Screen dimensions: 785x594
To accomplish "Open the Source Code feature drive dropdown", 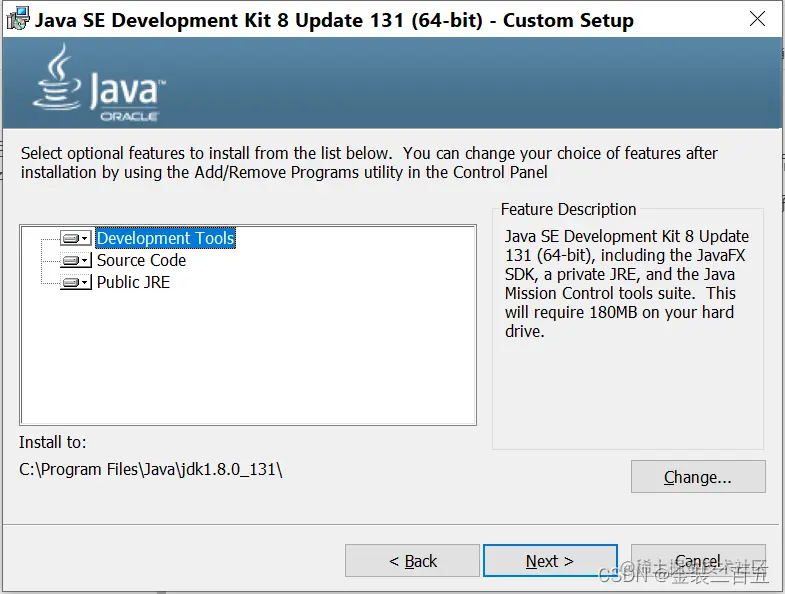I will (x=76, y=260).
